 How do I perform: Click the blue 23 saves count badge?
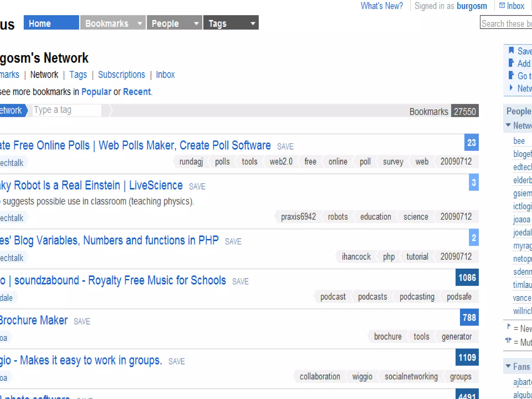coord(471,142)
